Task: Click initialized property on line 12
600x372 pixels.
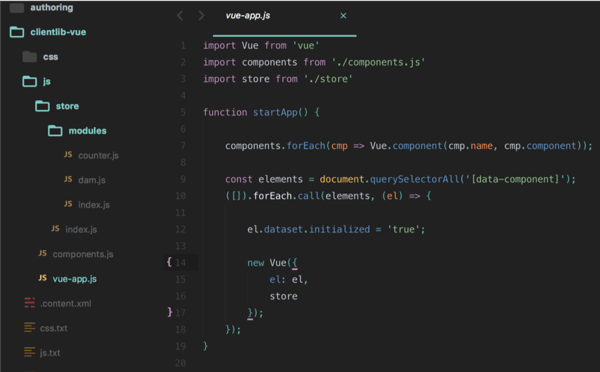Action: click(x=339, y=229)
